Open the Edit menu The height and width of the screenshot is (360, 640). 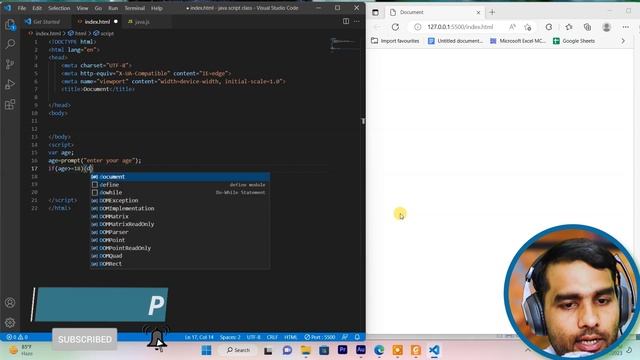pos(37,8)
